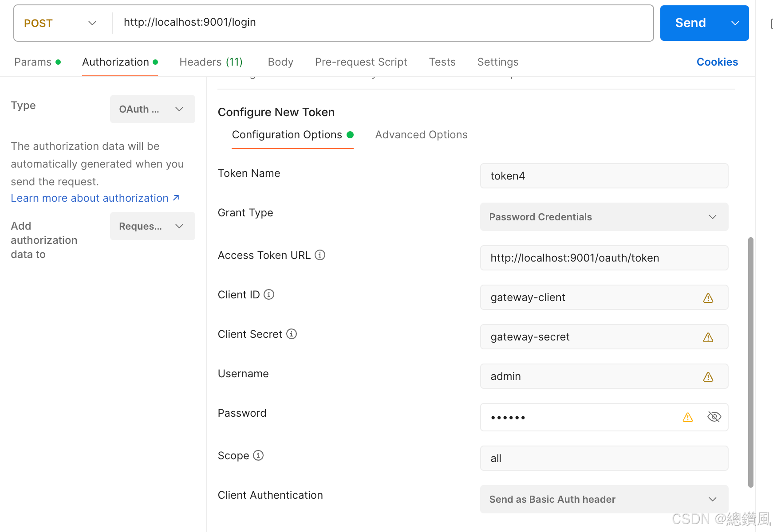Image resolution: width=773 pixels, height=532 pixels.
Task: Open the Client Authentication dropdown
Action: (604, 499)
